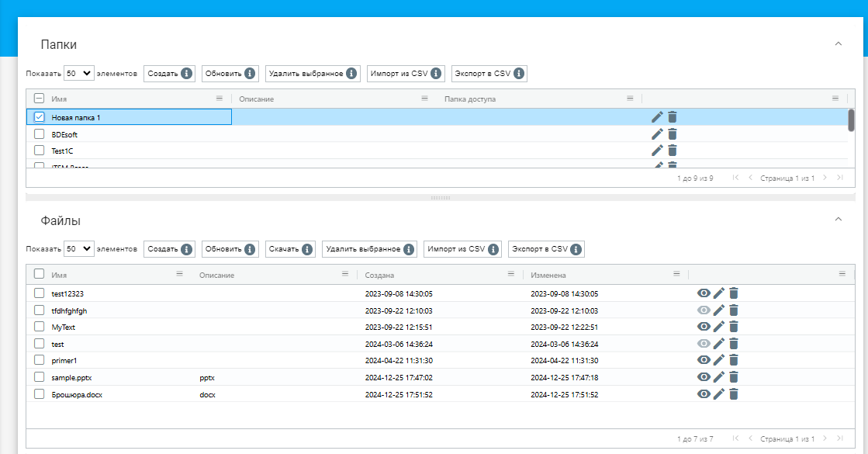This screenshot has width=868, height=454.
Task: Click creation date 2024-12-25 17:51:52
Action: (x=399, y=395)
